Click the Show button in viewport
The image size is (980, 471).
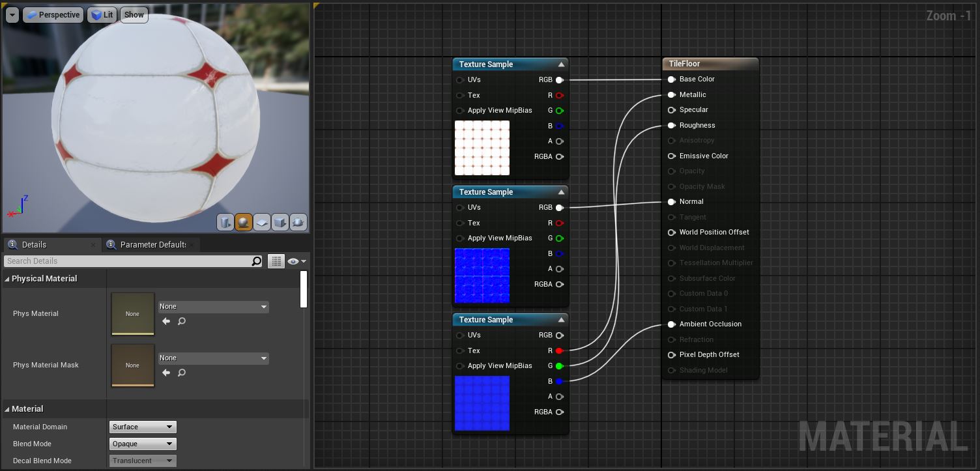[x=134, y=15]
